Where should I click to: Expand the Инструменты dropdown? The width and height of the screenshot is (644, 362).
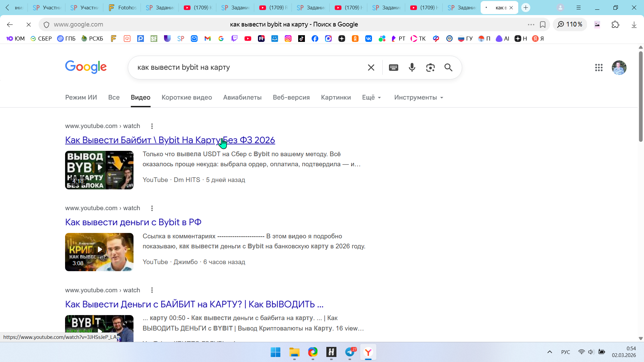[419, 98]
